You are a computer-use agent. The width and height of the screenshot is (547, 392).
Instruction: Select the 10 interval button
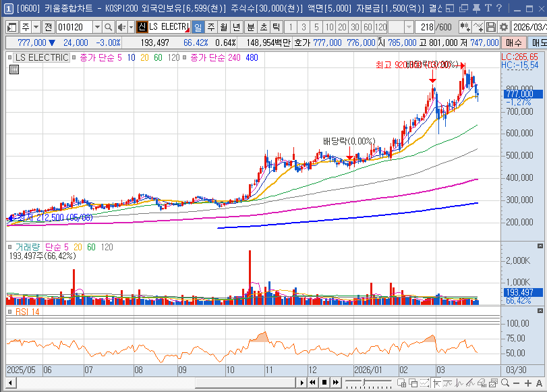(x=329, y=27)
